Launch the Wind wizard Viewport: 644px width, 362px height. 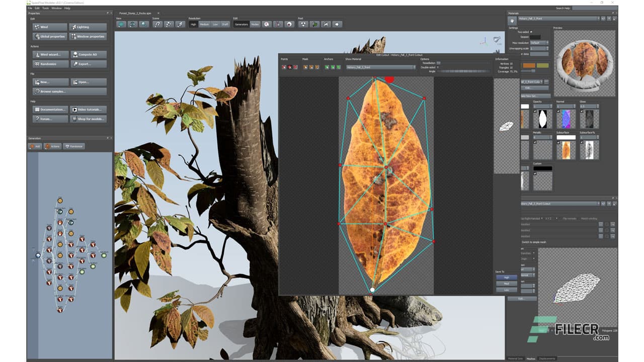click(50, 54)
